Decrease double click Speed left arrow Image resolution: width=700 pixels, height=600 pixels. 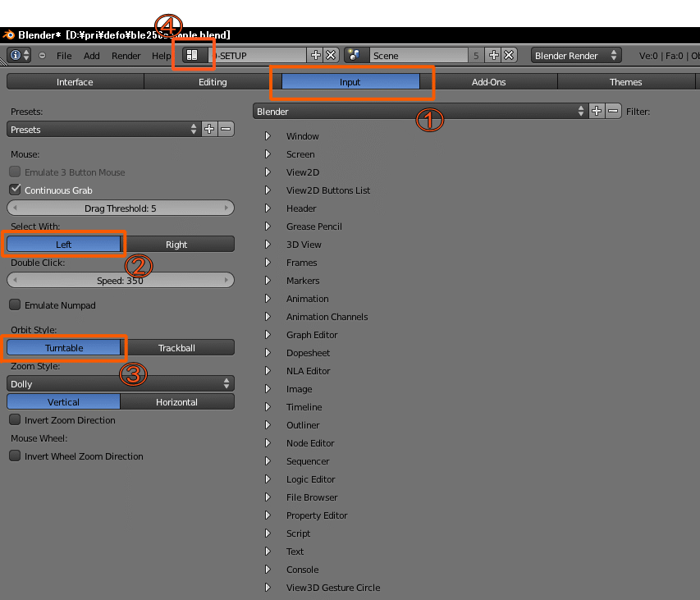[15, 281]
